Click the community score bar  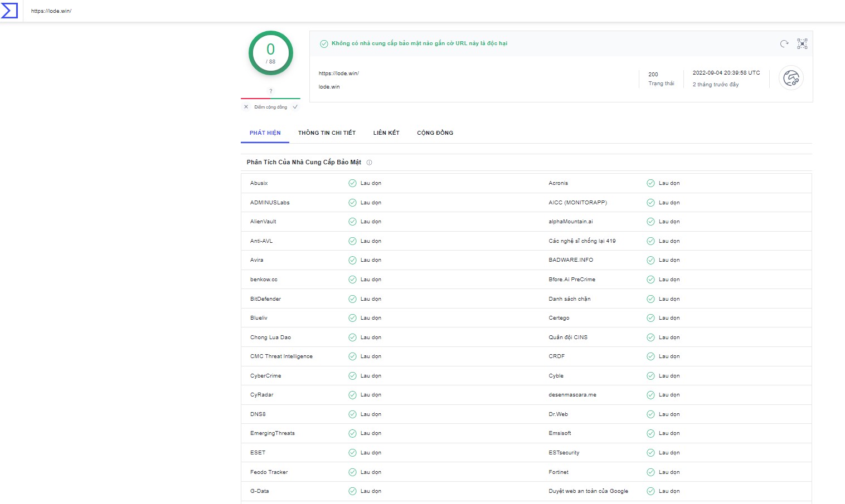tap(271, 99)
